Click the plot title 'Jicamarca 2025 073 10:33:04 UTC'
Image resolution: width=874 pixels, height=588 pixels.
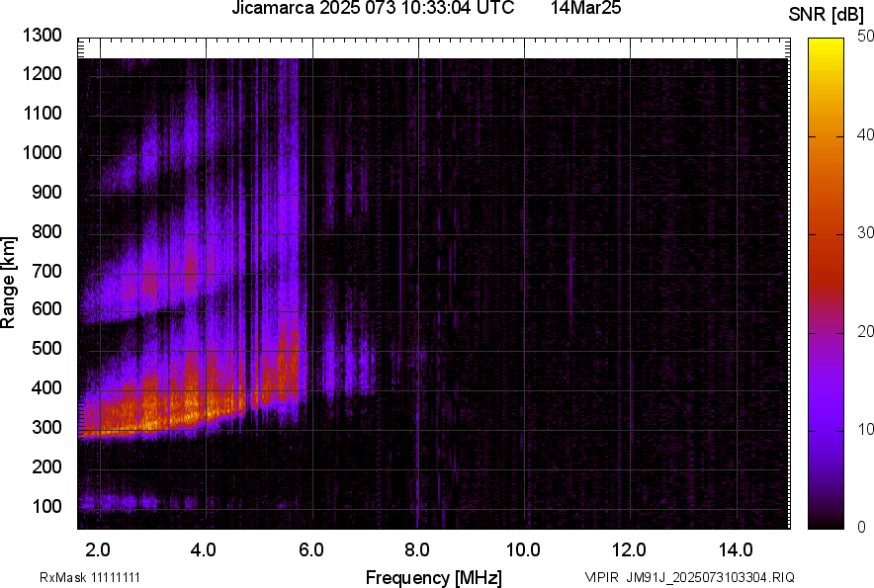[373, 8]
